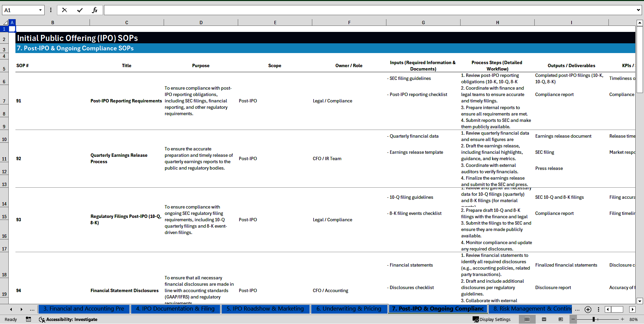Zoom out using the minus icon

(x=573, y=319)
